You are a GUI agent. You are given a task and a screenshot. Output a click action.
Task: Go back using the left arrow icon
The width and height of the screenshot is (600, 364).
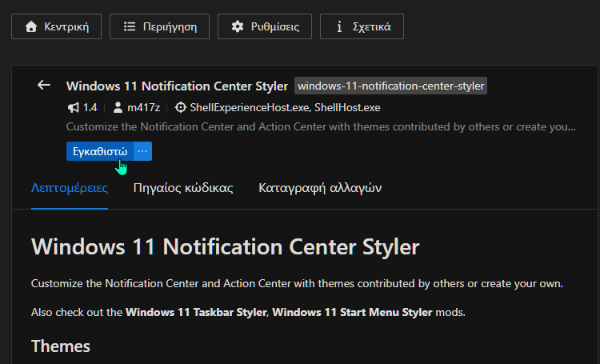44,85
